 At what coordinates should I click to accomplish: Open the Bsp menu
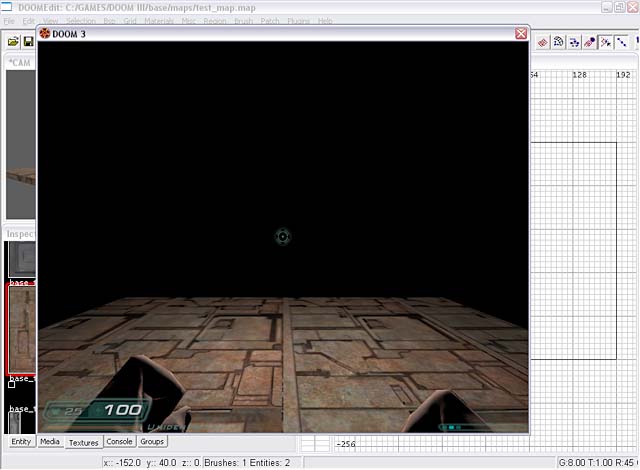coord(109,20)
